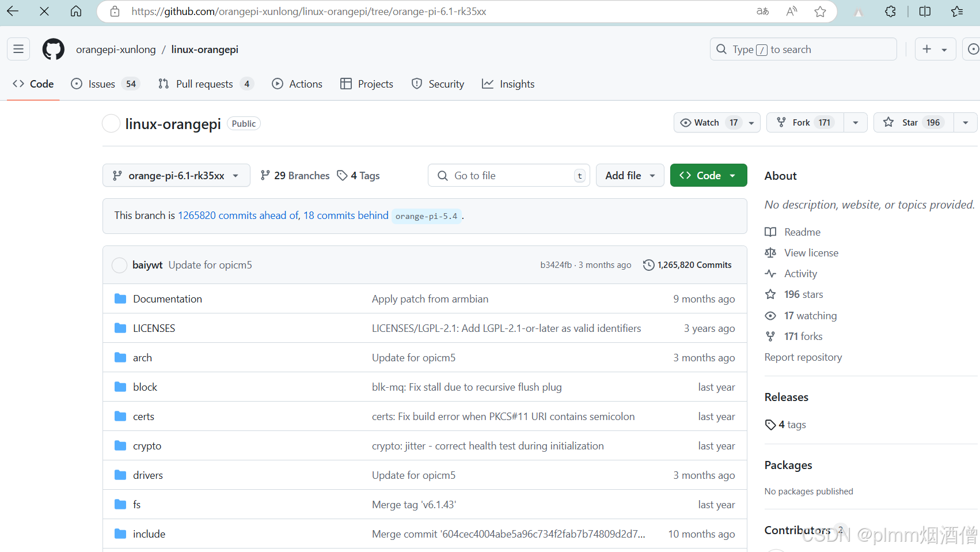This screenshot has height=552, width=980.
Task: Open the Insights tab
Action: coord(508,84)
